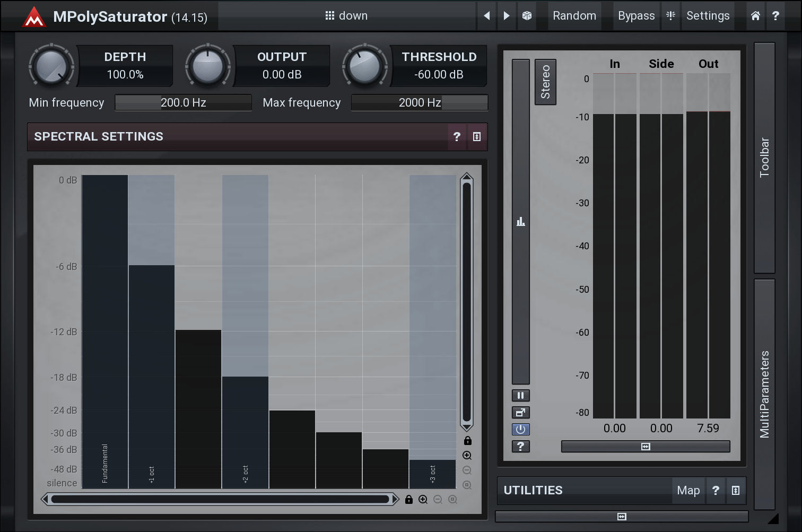Expand the Utilities panel menu
The height and width of the screenshot is (532, 802).
point(736,491)
